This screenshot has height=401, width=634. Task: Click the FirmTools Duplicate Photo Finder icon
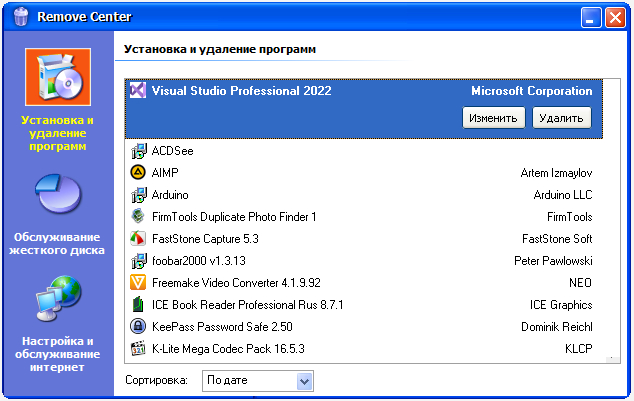(x=138, y=216)
